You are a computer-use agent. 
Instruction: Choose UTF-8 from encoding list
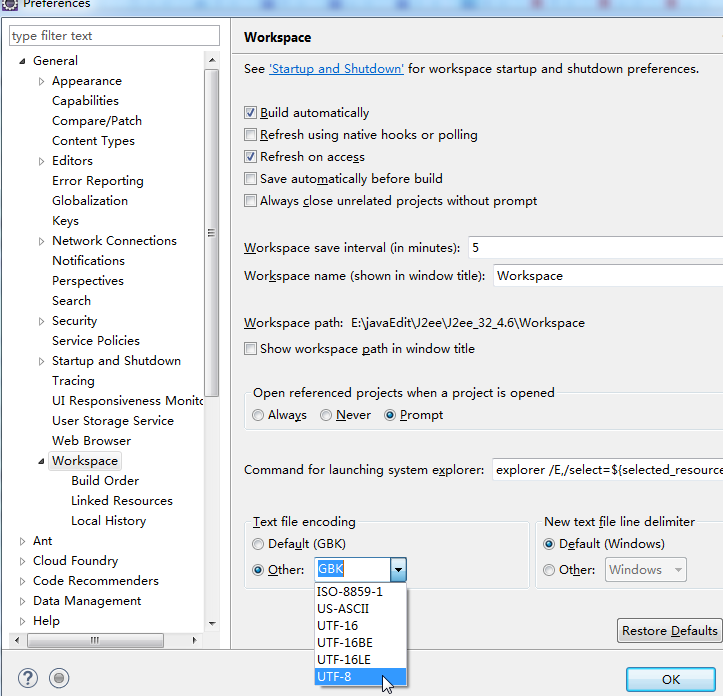coord(361,677)
